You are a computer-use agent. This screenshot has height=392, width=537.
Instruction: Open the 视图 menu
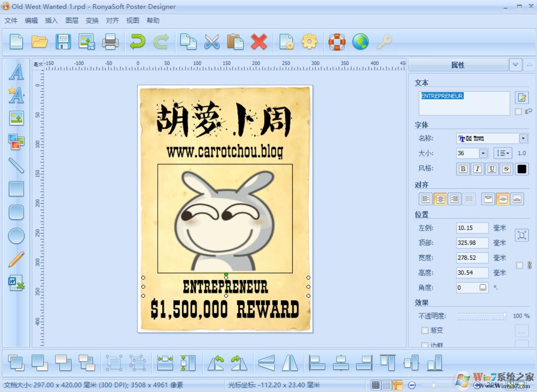click(x=133, y=20)
